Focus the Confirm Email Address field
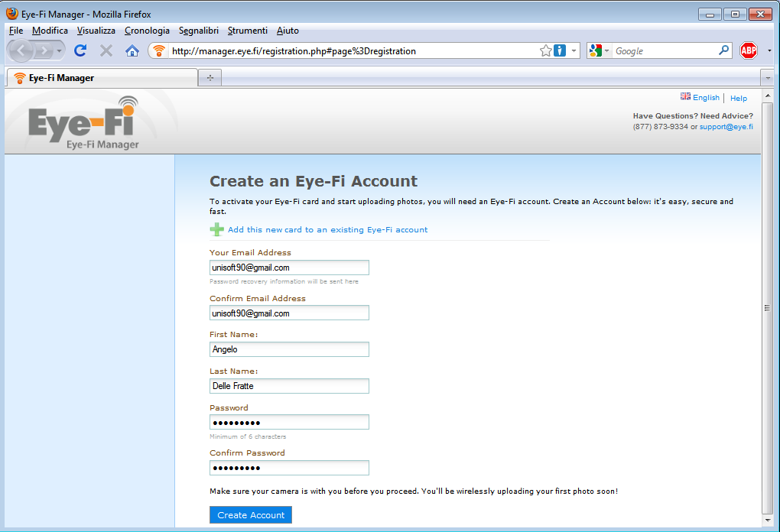This screenshot has height=532, width=780. click(289, 313)
